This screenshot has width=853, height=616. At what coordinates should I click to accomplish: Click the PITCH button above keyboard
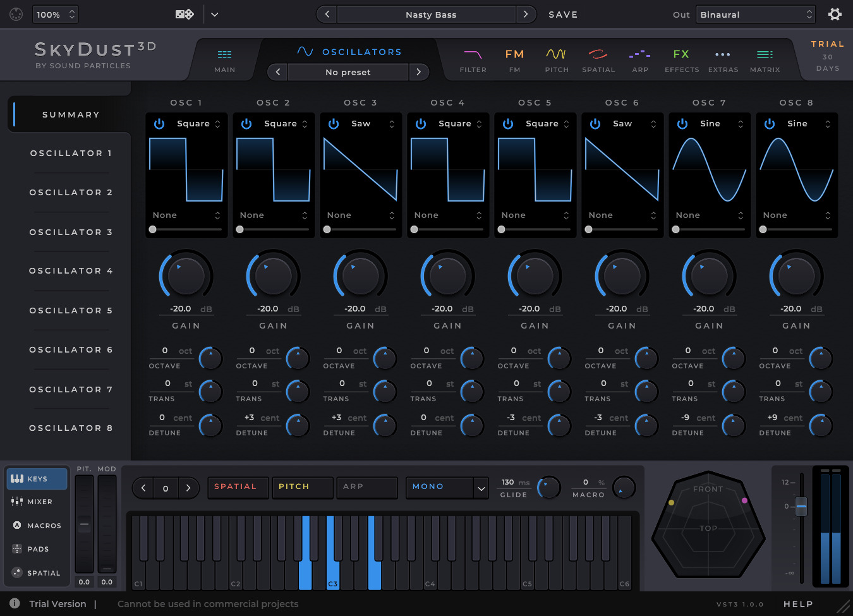(x=302, y=487)
